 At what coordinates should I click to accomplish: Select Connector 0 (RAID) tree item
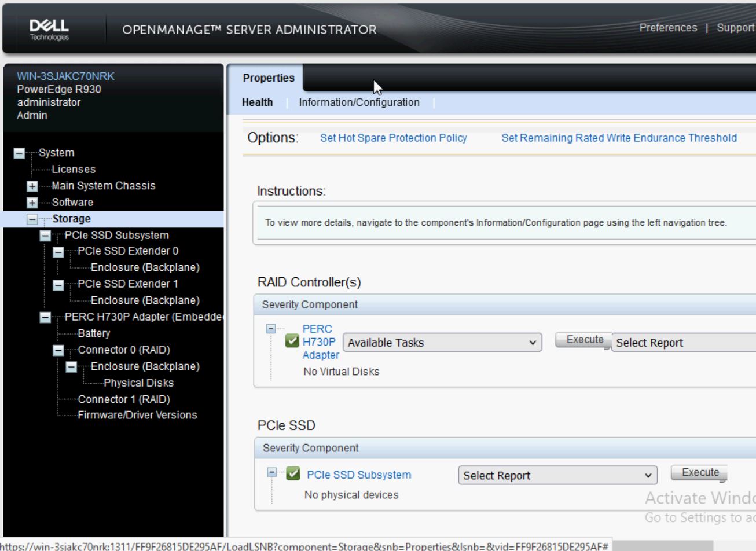tap(124, 350)
